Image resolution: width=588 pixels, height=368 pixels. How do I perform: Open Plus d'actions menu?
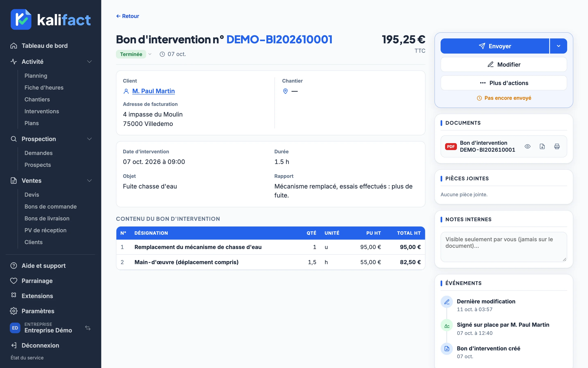[504, 83]
